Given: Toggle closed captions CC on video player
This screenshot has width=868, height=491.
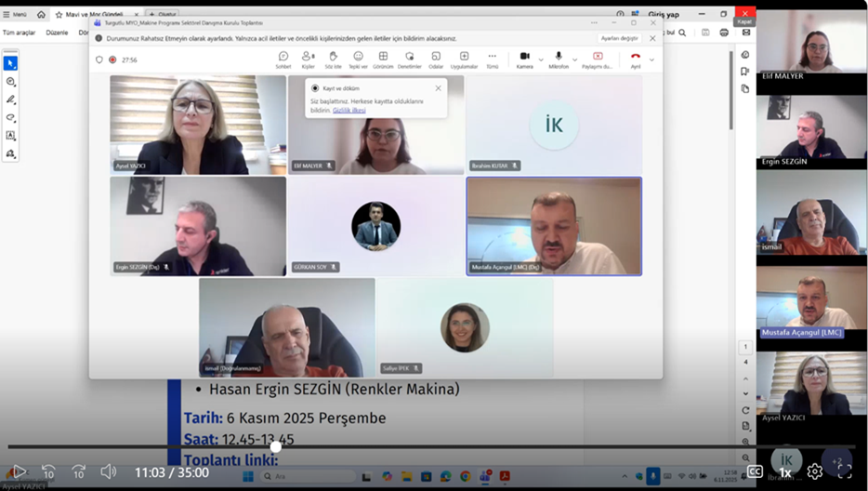Looking at the screenshot, I should coord(756,471).
